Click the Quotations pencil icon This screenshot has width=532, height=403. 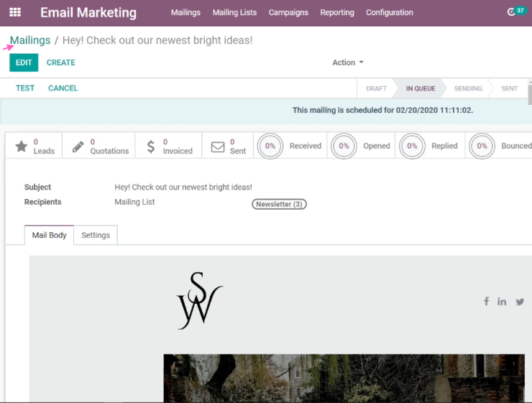coord(78,147)
